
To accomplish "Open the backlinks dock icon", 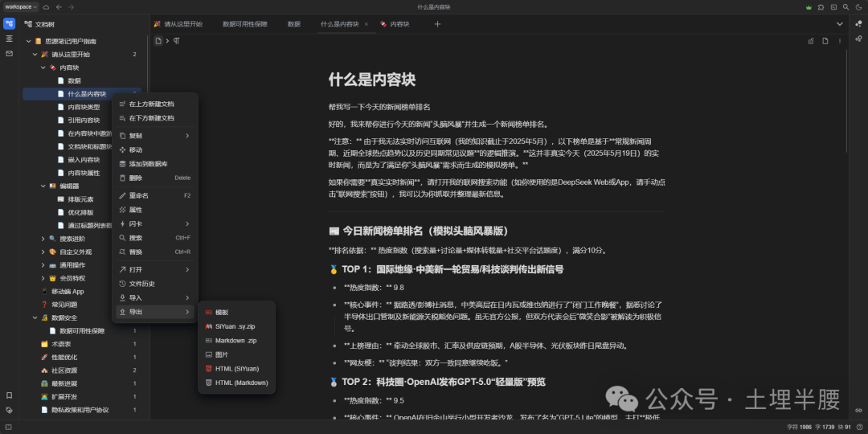I will point(858,410).
